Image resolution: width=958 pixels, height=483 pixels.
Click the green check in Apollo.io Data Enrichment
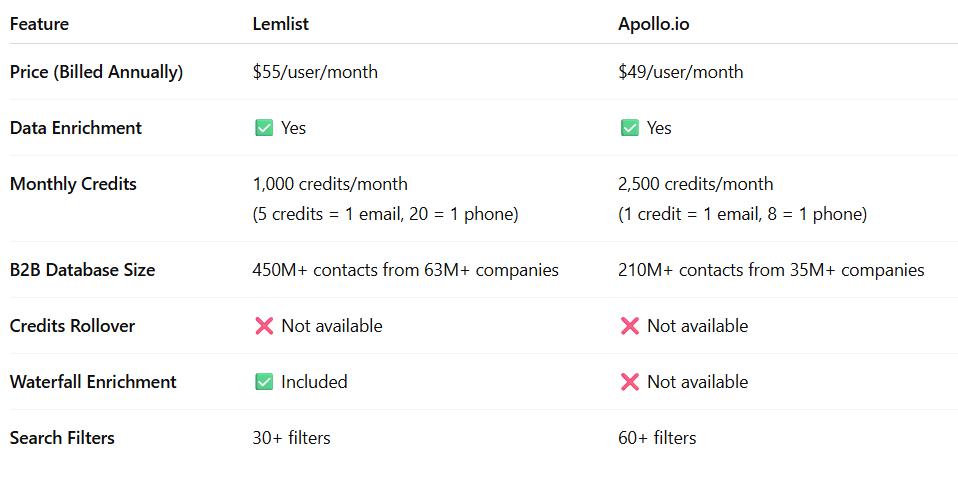click(630, 128)
